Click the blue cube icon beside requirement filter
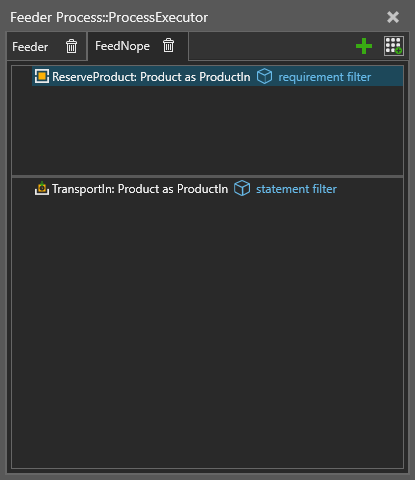Viewport: 415px width, 480px height. [264, 76]
